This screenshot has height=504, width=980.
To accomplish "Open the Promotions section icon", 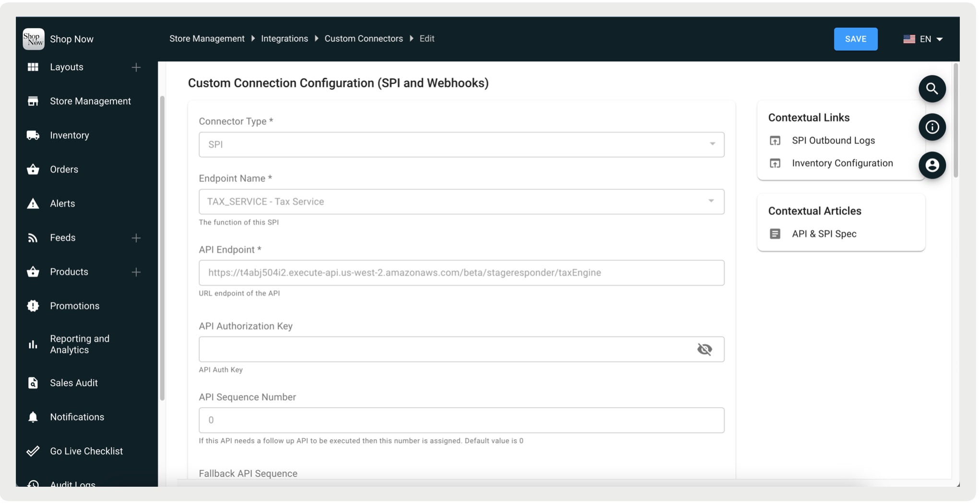I will point(33,306).
